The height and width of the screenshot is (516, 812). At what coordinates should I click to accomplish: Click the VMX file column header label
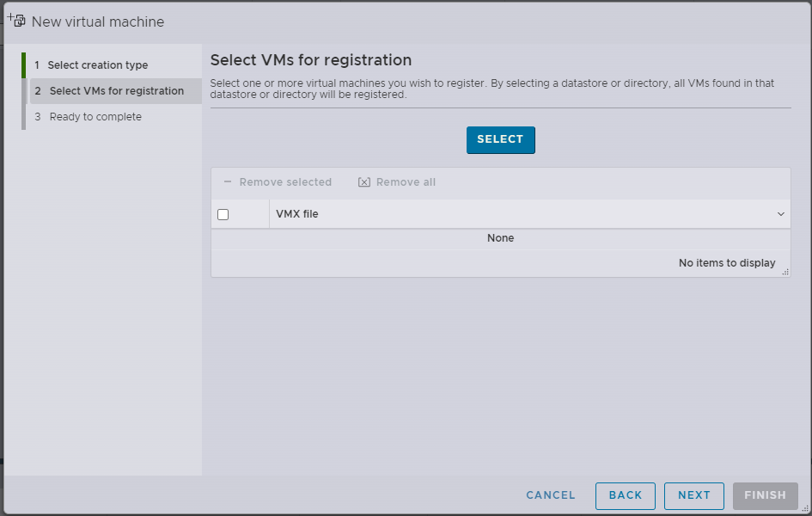pos(297,214)
